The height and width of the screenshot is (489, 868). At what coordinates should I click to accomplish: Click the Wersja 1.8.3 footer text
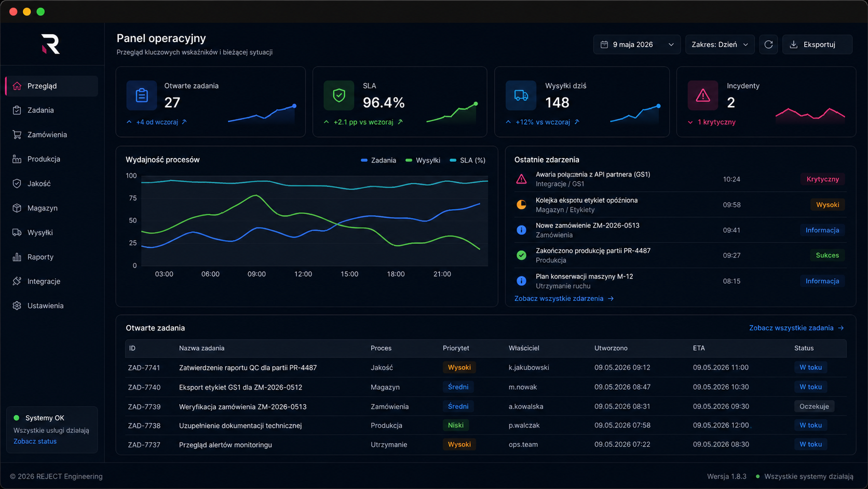click(726, 477)
